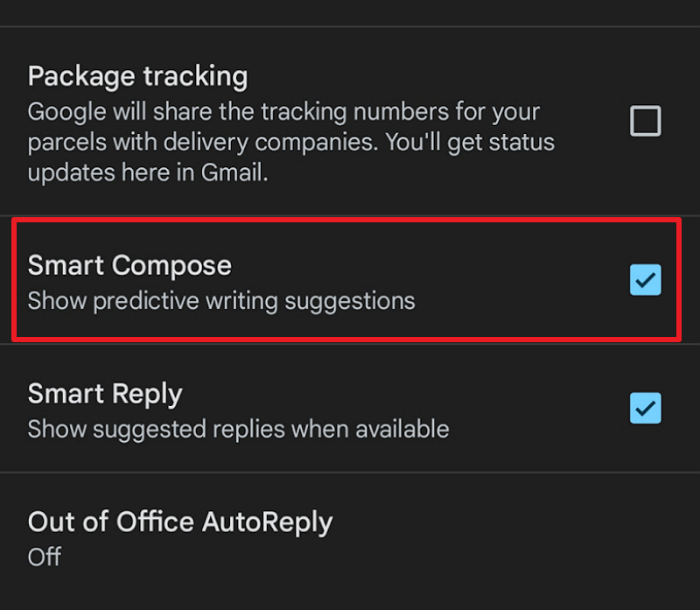Select the Smart Compose heading text
Screen dimensions: 700x610
click(129, 265)
